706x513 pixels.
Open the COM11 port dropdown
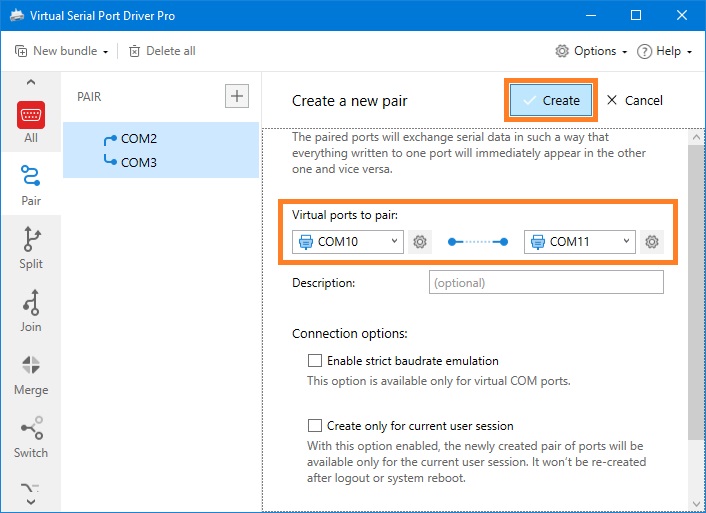[579, 242]
